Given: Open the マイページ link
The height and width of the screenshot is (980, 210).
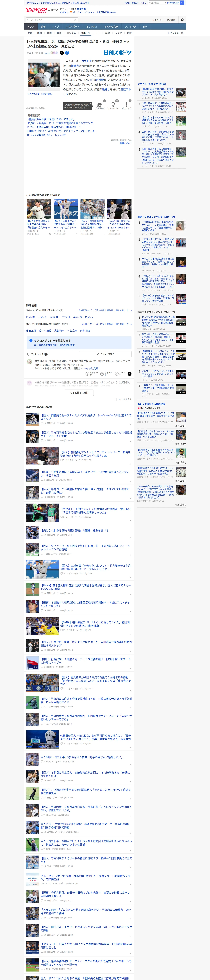Looking at the screenshot, I should click(157, 20).
